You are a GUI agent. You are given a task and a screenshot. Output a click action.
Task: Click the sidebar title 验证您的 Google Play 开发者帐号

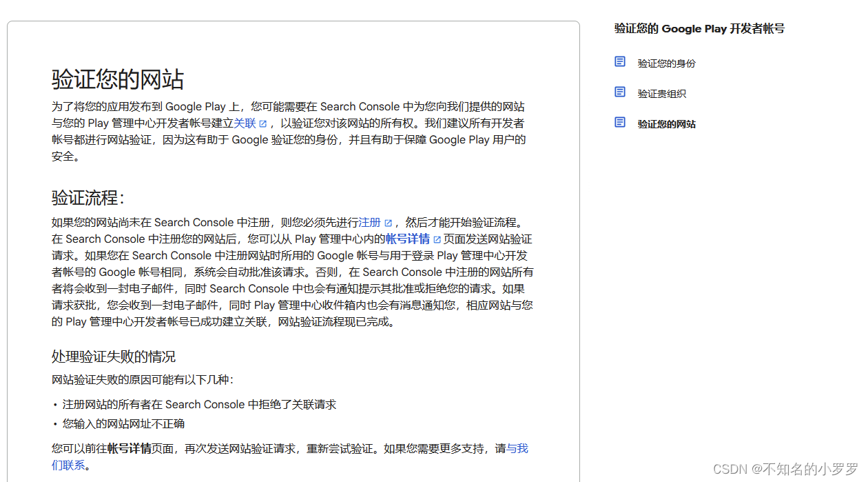point(699,29)
